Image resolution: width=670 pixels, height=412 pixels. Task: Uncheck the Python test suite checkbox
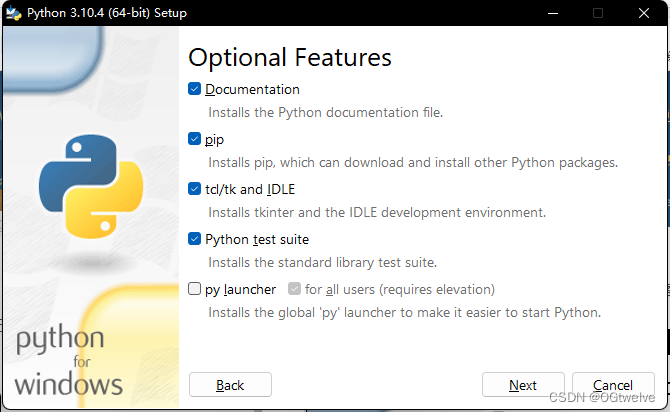194,239
